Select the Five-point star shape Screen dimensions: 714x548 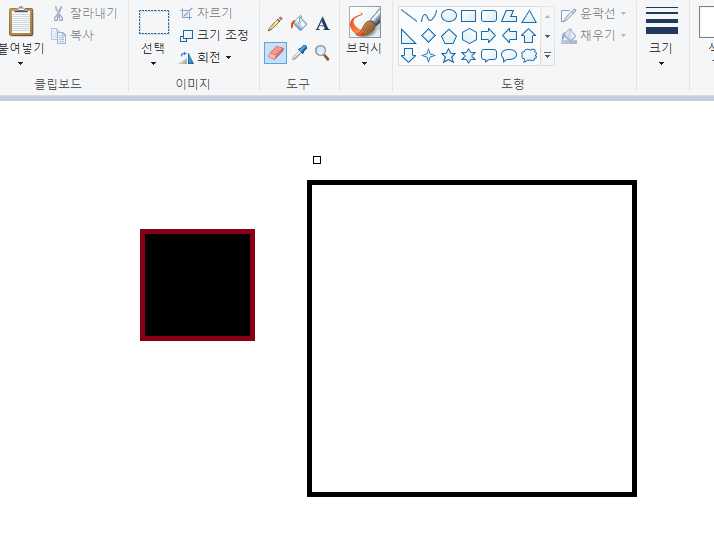click(449, 56)
